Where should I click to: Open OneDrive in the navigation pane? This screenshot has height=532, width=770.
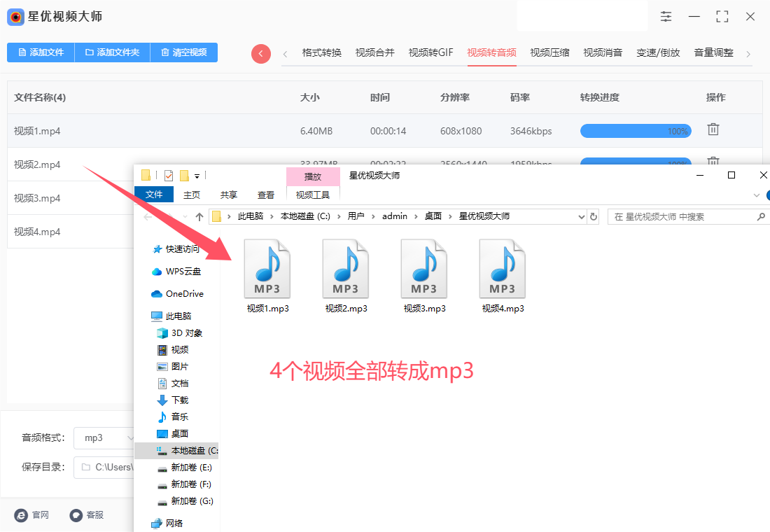coord(177,294)
